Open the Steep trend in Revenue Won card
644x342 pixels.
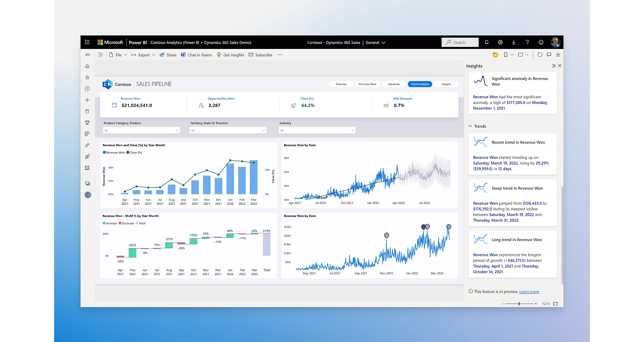pyautogui.click(x=512, y=203)
